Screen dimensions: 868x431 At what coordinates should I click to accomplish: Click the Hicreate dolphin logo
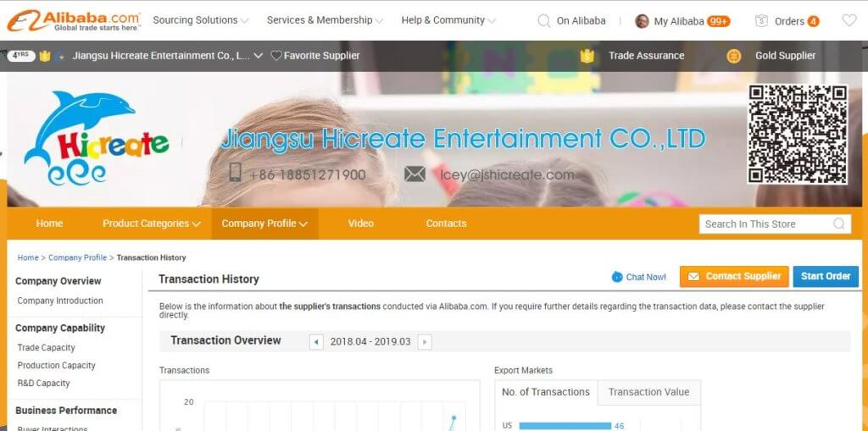click(94, 138)
